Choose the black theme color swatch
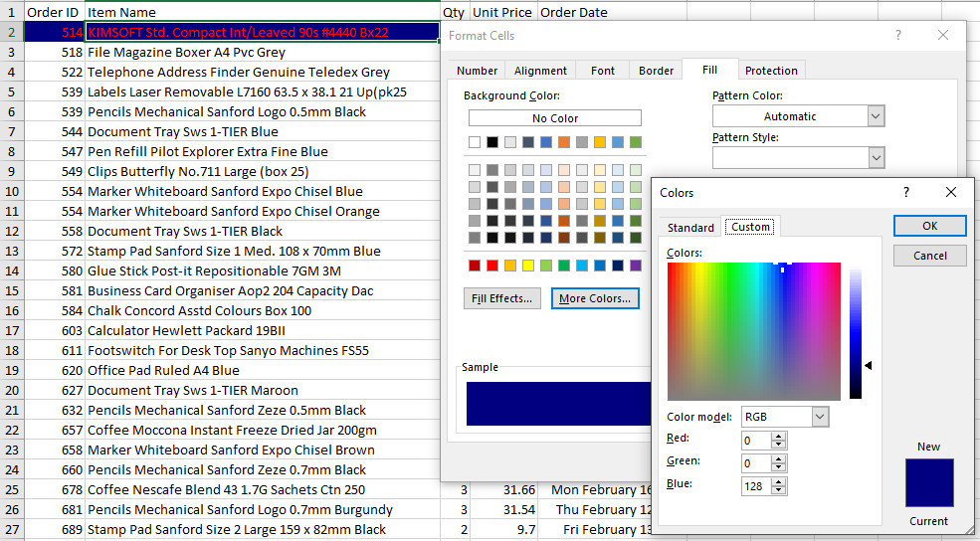 (492, 142)
